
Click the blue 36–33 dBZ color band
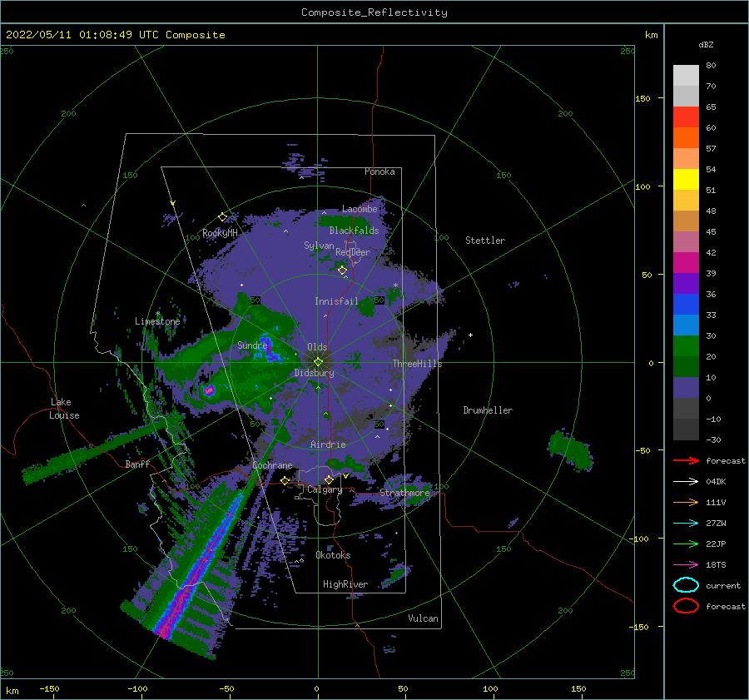pyautogui.click(x=686, y=305)
